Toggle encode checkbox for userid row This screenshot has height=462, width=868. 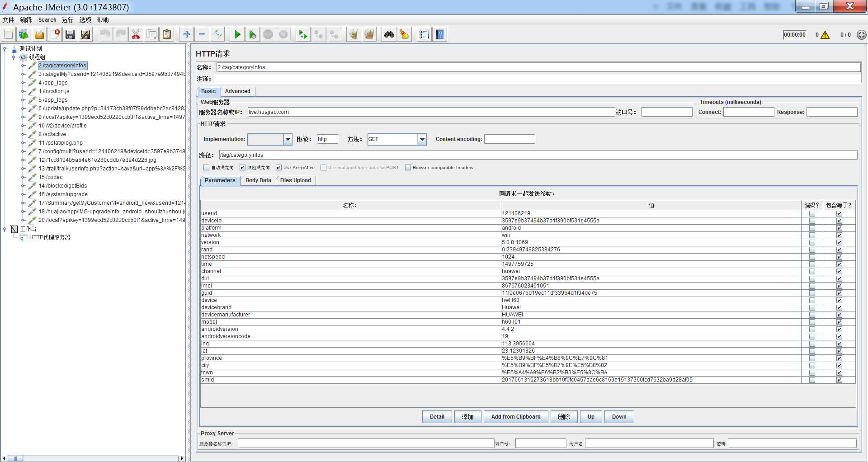[812, 213]
